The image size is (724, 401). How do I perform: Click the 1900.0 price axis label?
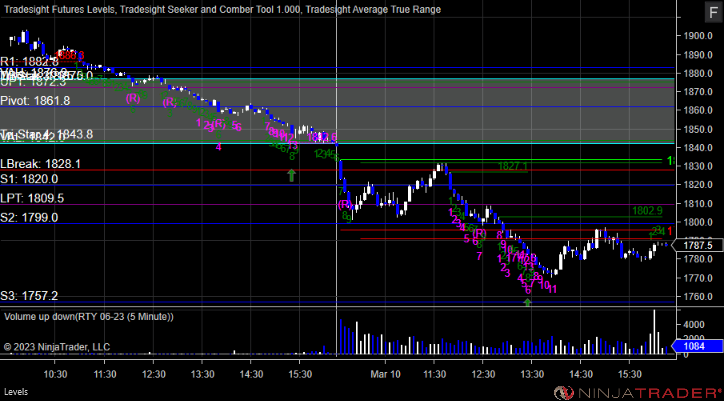(x=697, y=36)
